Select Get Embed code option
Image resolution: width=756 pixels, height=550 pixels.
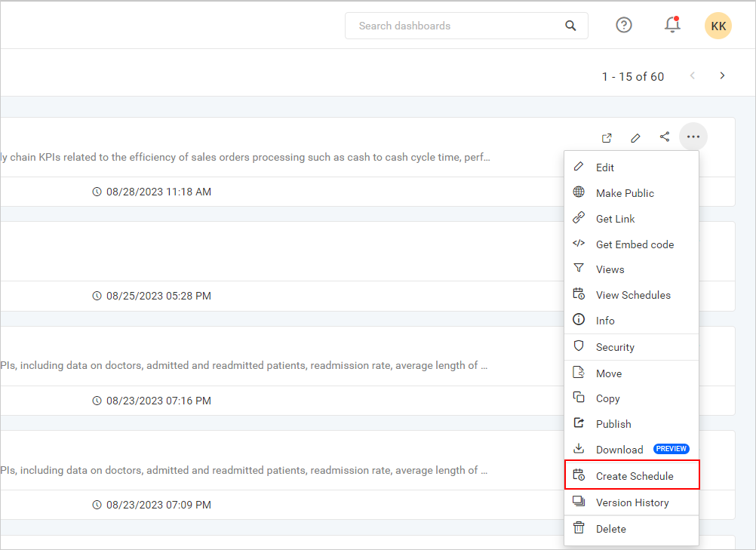click(634, 244)
